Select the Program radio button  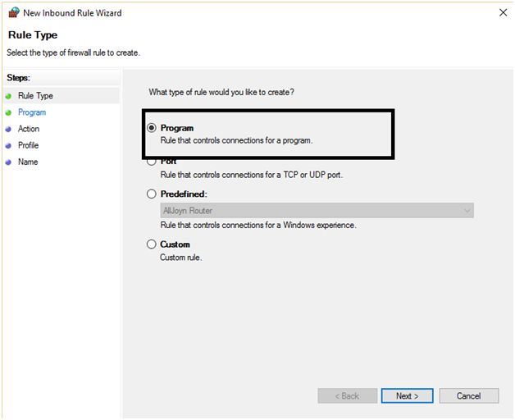(151, 129)
